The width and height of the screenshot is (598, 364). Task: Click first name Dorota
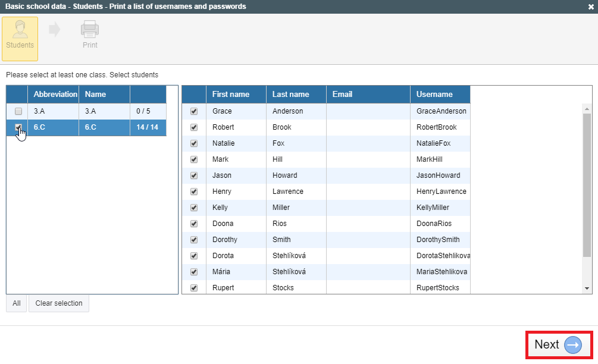(223, 256)
